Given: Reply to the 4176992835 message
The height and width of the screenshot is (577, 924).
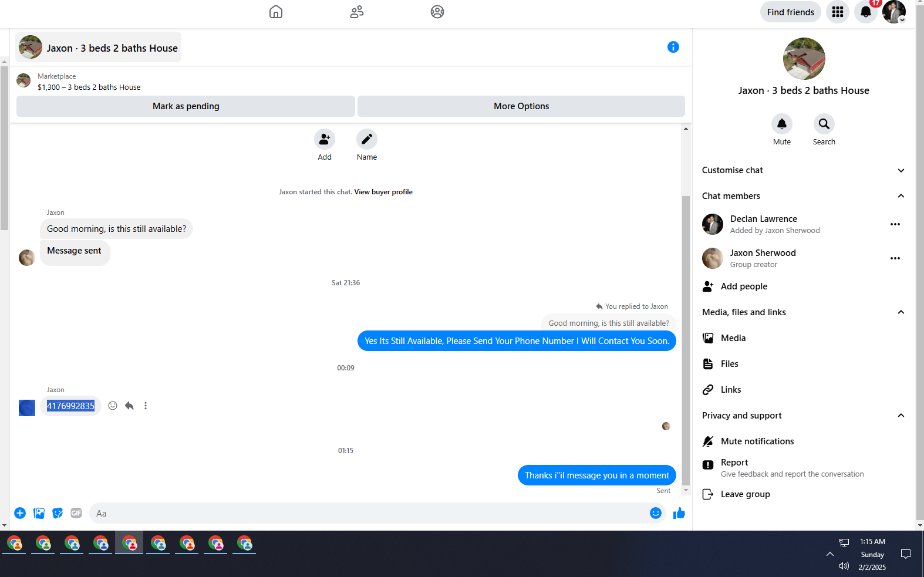Looking at the screenshot, I should pos(129,406).
